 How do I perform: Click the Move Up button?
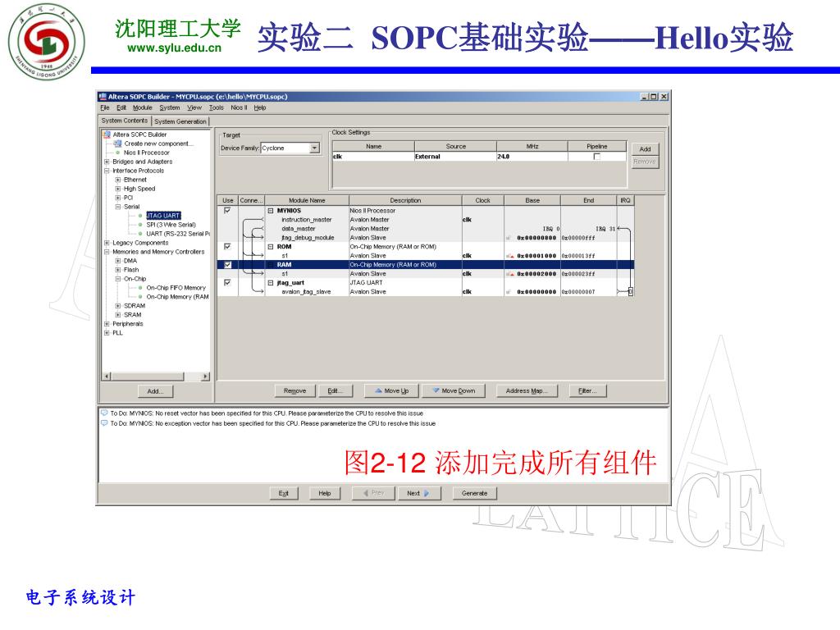click(x=391, y=391)
